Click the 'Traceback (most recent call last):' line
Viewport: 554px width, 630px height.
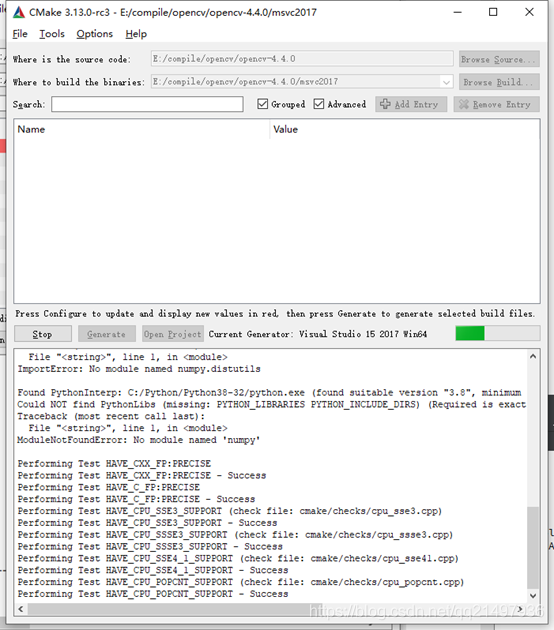click(x=111, y=416)
